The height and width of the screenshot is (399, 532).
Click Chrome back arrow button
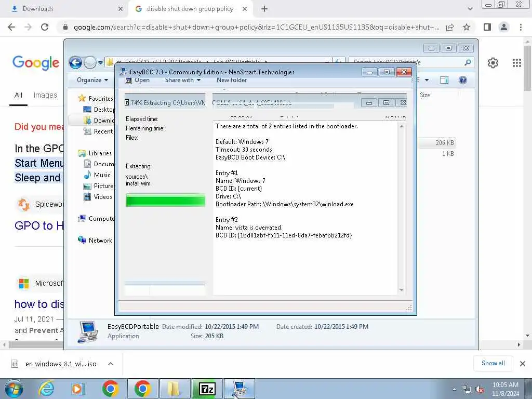pyautogui.click(x=11, y=27)
